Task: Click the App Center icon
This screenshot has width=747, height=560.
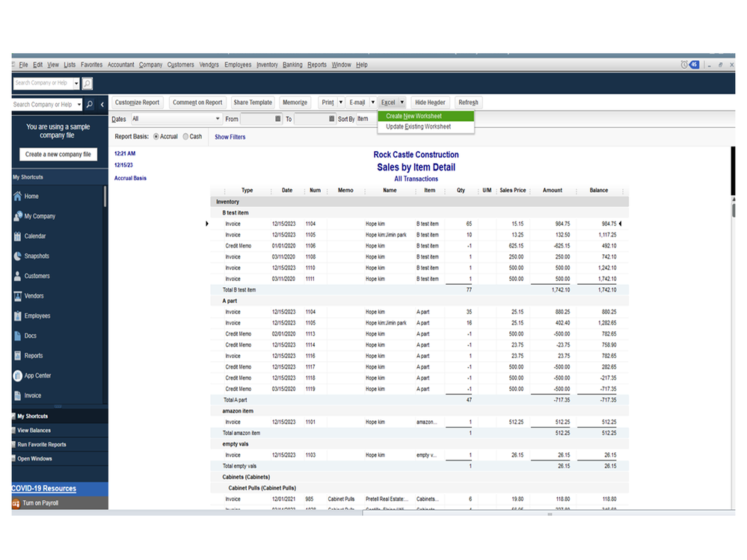Action: click(x=18, y=375)
